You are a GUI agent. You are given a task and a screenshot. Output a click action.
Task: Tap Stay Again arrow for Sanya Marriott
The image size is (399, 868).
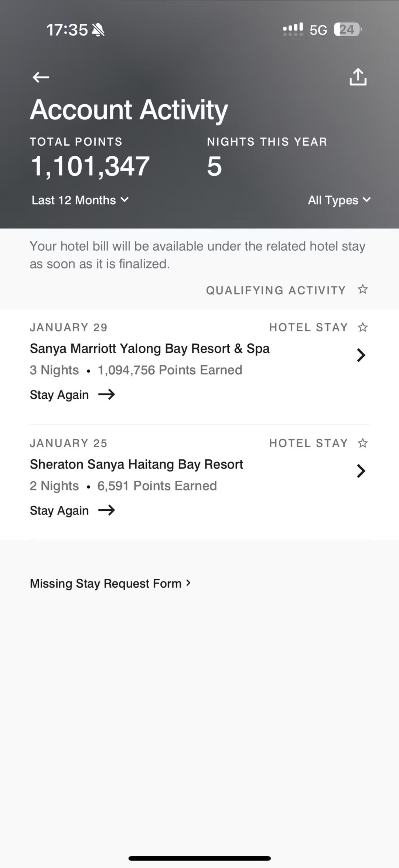coord(107,395)
